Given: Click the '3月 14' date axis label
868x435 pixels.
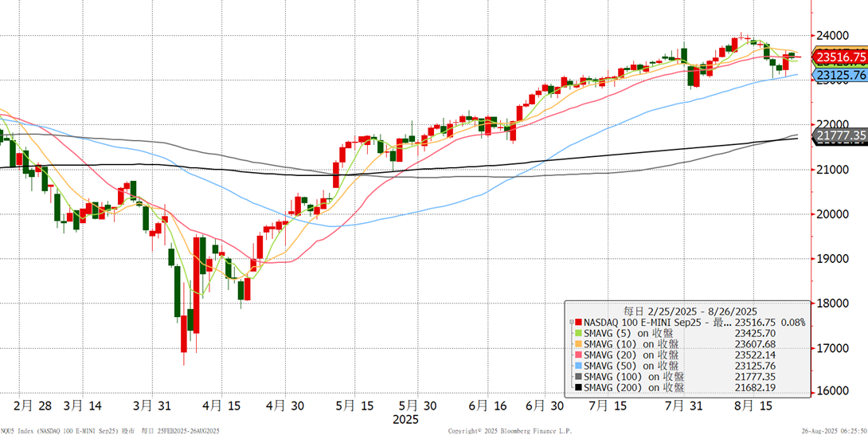Looking at the screenshot, I should [x=83, y=406].
